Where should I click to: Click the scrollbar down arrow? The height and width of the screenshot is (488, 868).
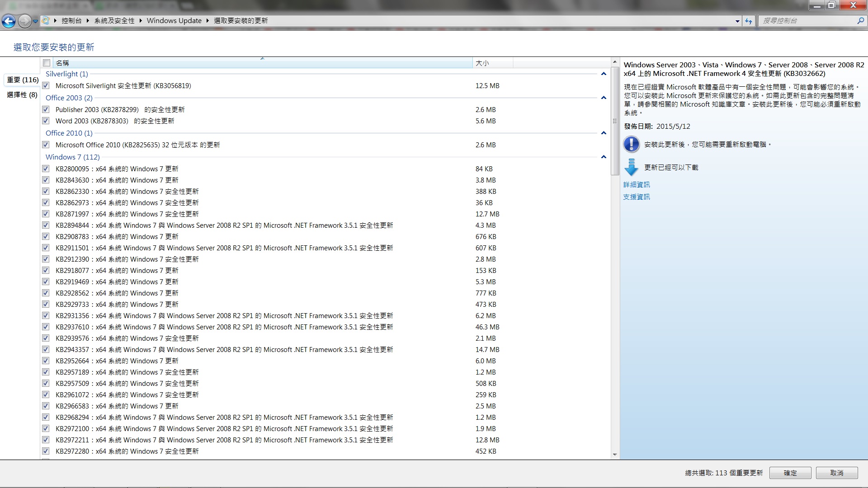tap(615, 455)
